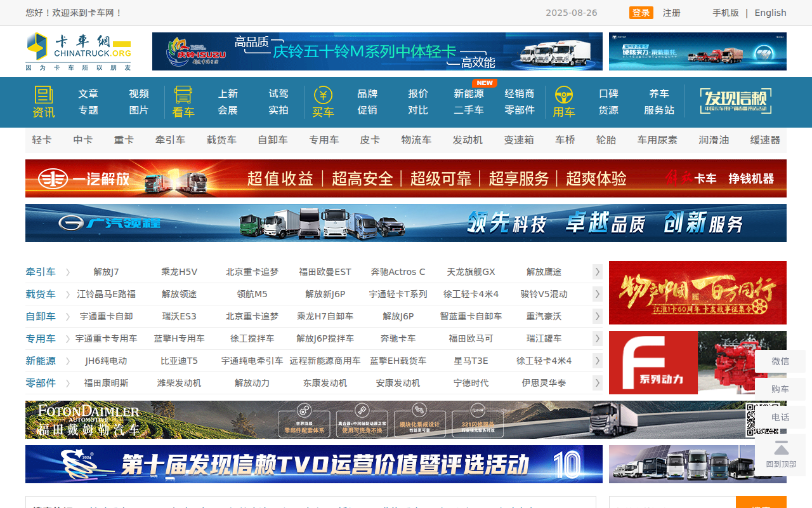This screenshot has width=812, height=508.
Task: Click the 零部件 row heading
Action: tap(41, 383)
